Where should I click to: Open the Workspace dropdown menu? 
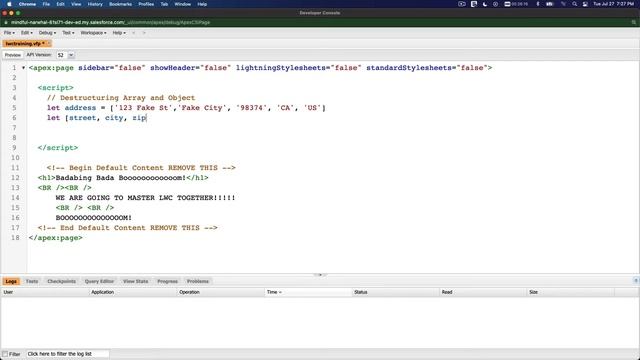93,33
